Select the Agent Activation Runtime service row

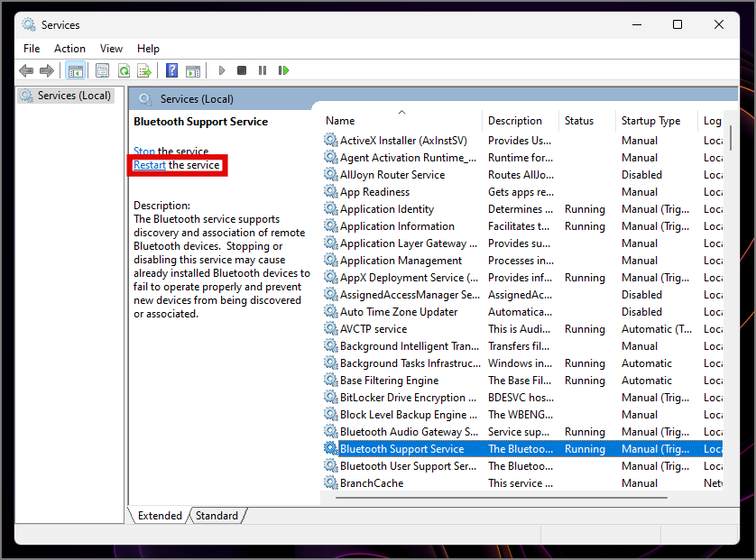point(522,158)
